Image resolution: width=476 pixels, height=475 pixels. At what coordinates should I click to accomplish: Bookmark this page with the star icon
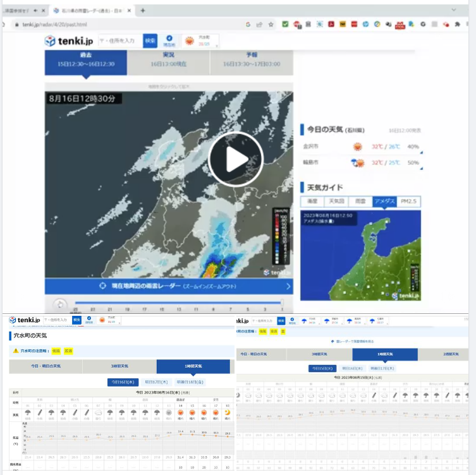[271, 24]
